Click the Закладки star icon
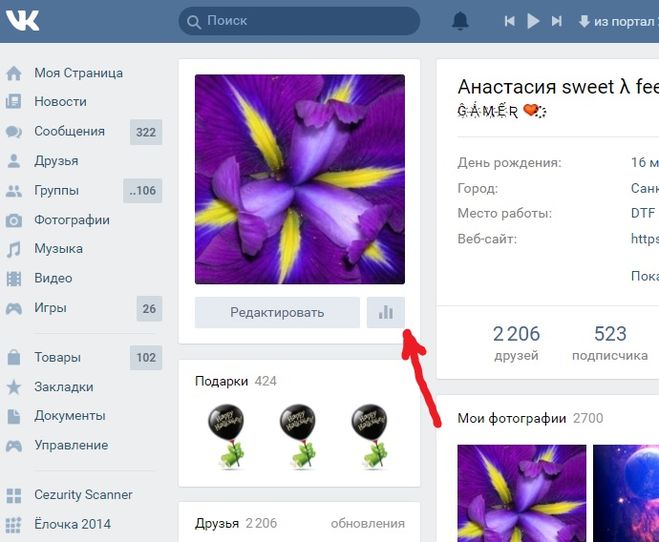Viewport: 659px width, 542px height. click(x=13, y=387)
